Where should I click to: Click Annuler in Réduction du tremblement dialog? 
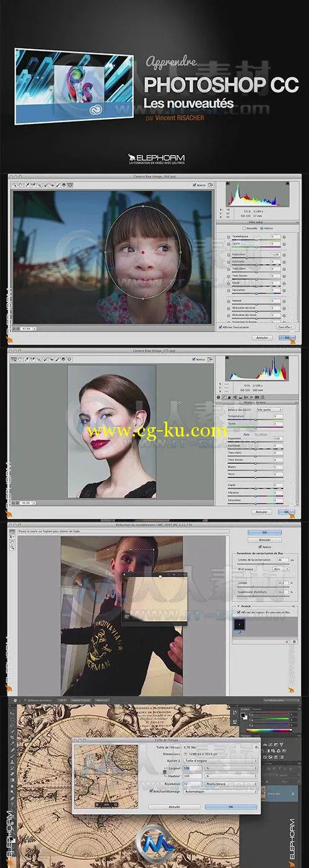tap(264, 540)
